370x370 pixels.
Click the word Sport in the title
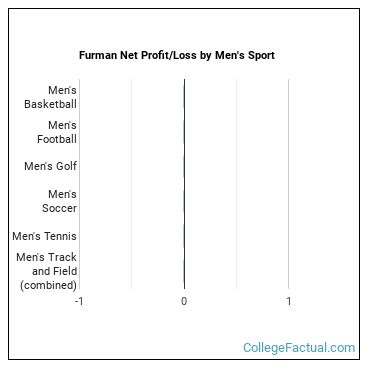coord(260,55)
